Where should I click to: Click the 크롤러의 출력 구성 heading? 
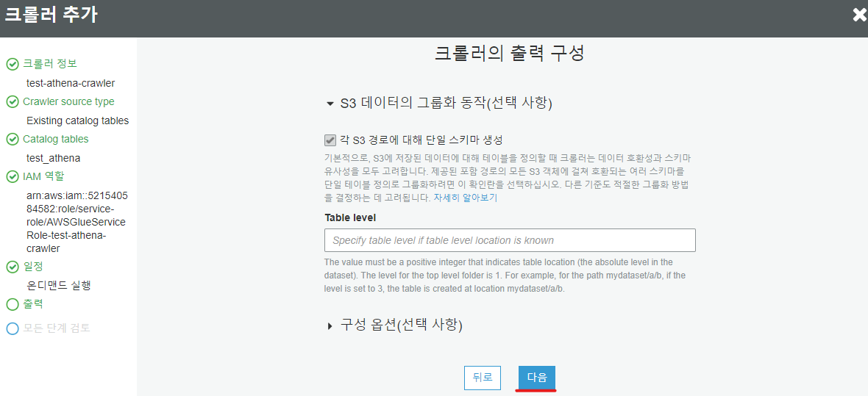(x=509, y=54)
